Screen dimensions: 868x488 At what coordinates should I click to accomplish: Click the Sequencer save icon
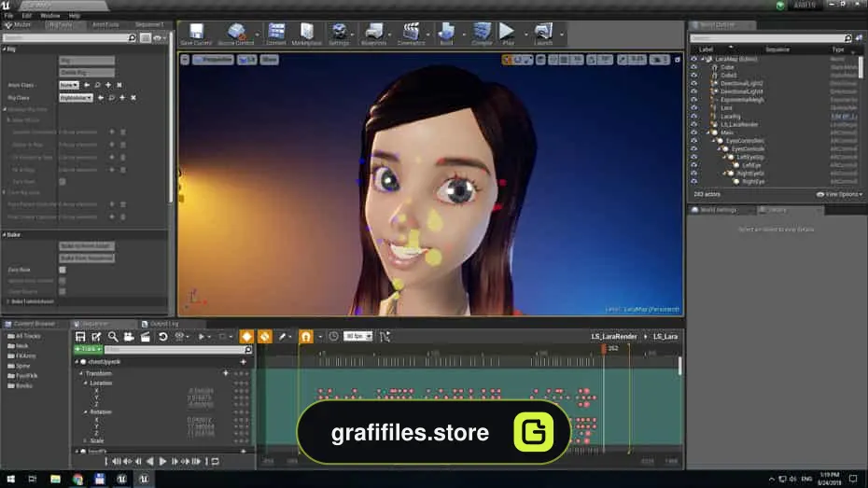click(x=80, y=337)
